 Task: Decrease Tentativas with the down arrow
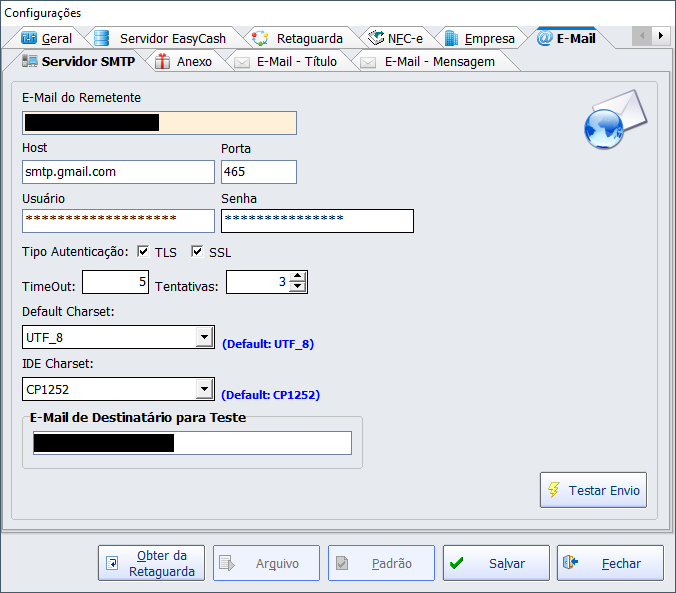297,288
